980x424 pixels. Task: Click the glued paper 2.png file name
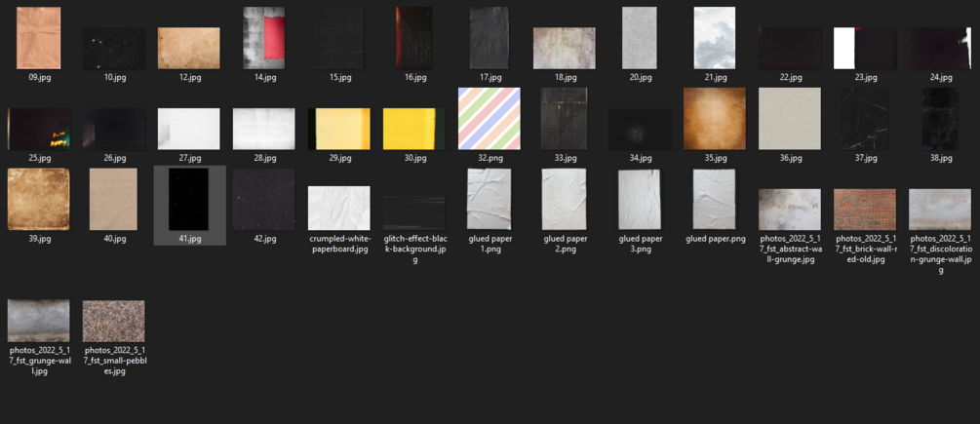pos(565,244)
